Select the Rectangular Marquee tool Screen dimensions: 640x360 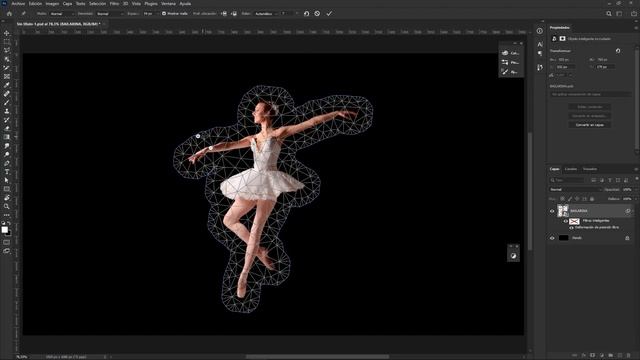tap(7, 42)
